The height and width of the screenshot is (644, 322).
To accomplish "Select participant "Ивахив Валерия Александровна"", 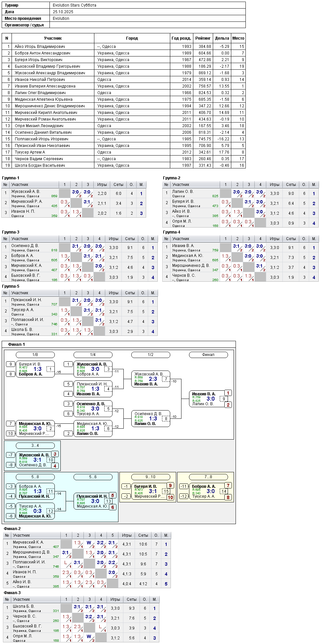I will (x=45, y=86).
